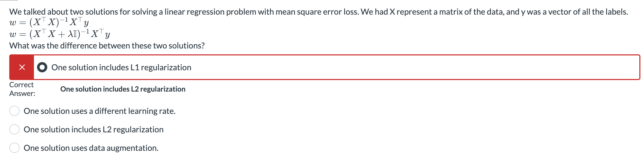Click the word 'labels' ending the first sentence

click(x=617, y=12)
